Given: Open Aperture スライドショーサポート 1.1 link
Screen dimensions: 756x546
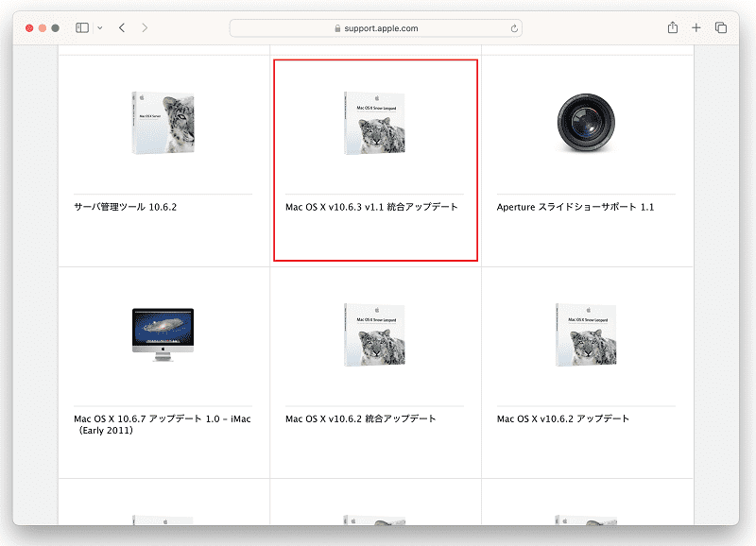Looking at the screenshot, I should [x=576, y=207].
